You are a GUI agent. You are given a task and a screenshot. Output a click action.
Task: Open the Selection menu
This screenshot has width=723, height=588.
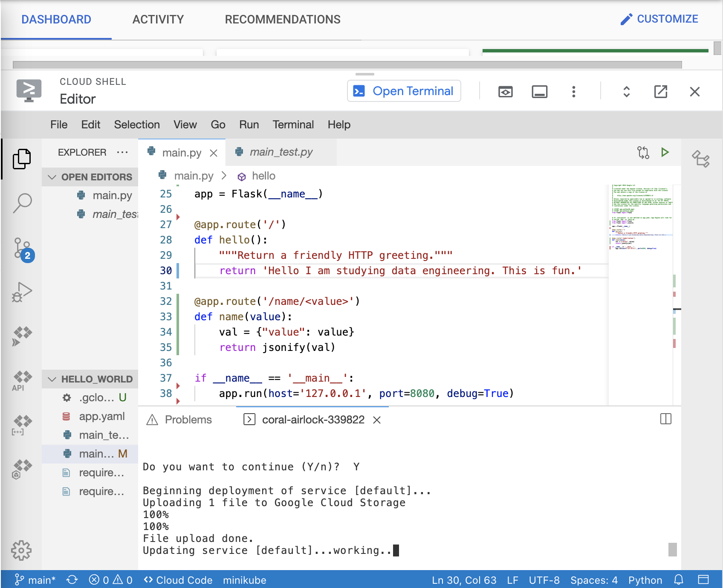pos(137,125)
